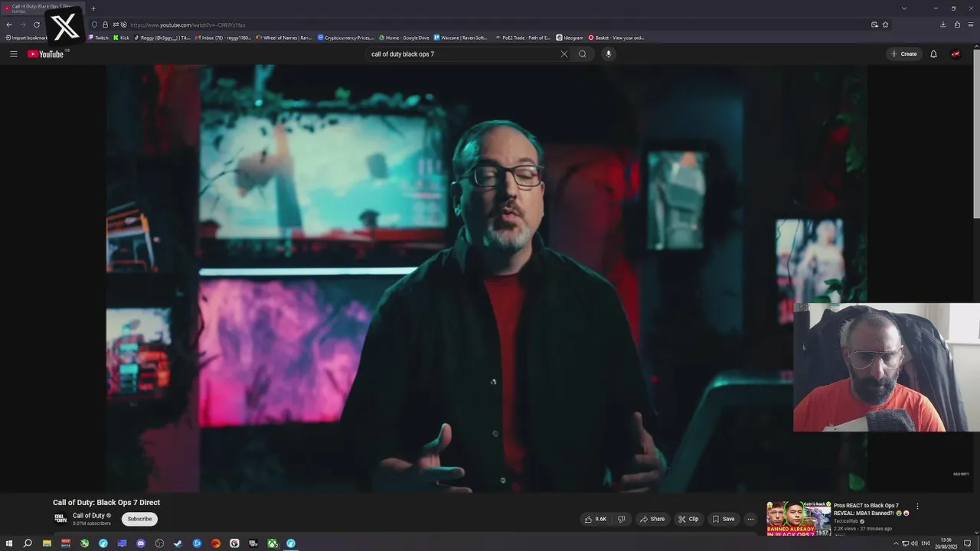
Task: Focus the YouTube search input field
Action: (463, 54)
